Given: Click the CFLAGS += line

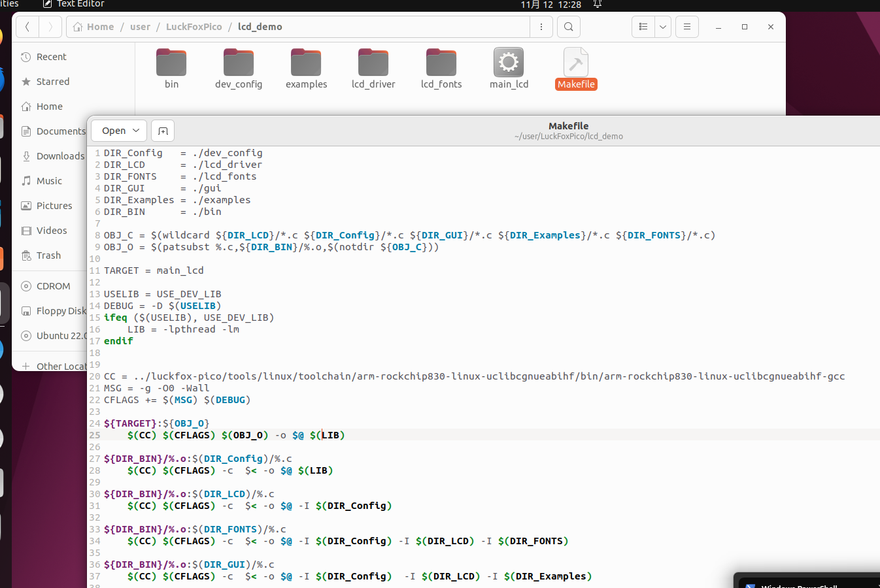Looking at the screenshot, I should click(x=177, y=400).
